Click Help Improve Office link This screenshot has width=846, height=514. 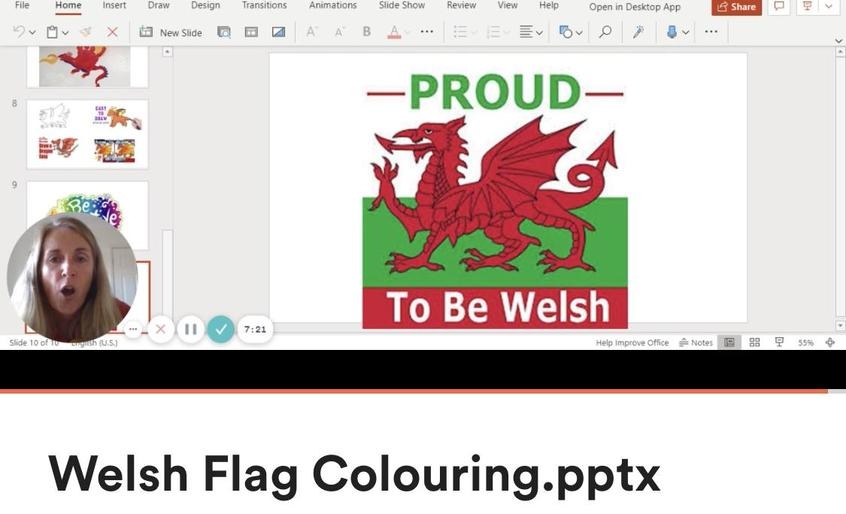coord(632,342)
